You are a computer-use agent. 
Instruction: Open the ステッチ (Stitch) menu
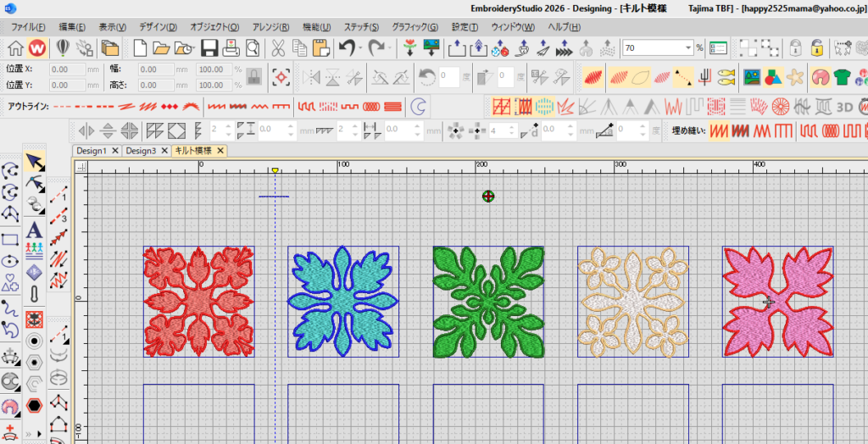coord(361,26)
